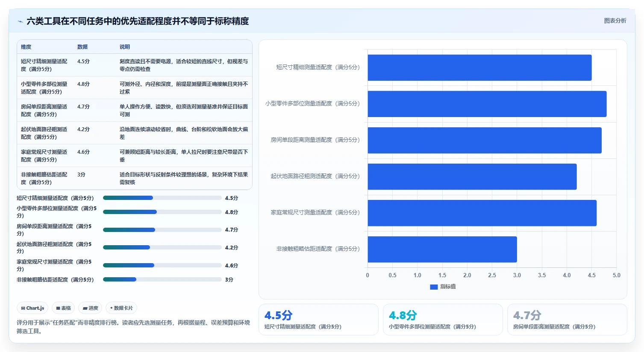Click table cell 3分 in the data column
Screen dimensions: 644x352
[x=82, y=175]
